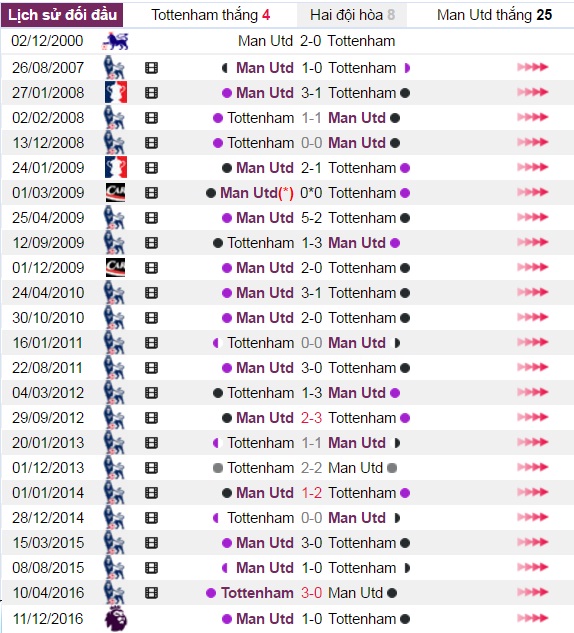Expand details arrows for 25/04/2009 match

point(532,218)
